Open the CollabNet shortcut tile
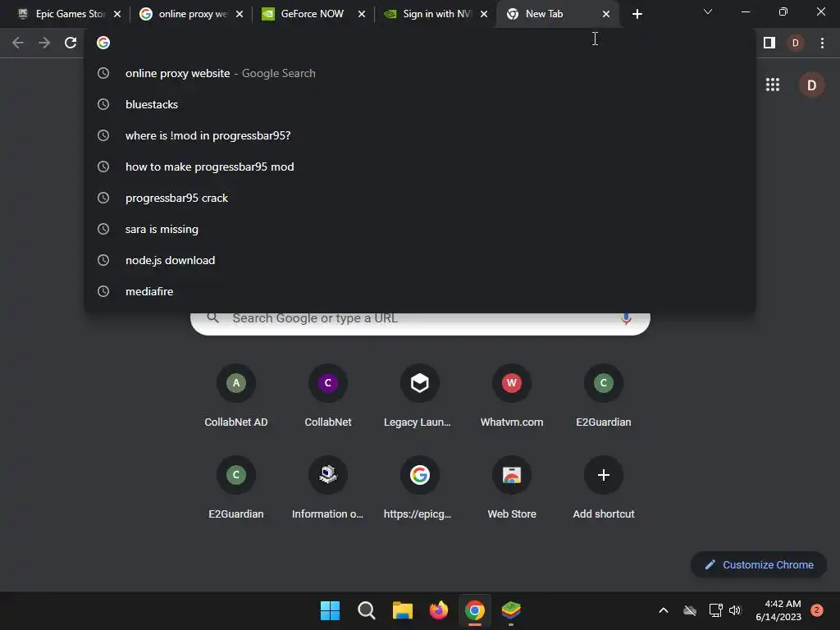840x630 pixels. tap(328, 396)
